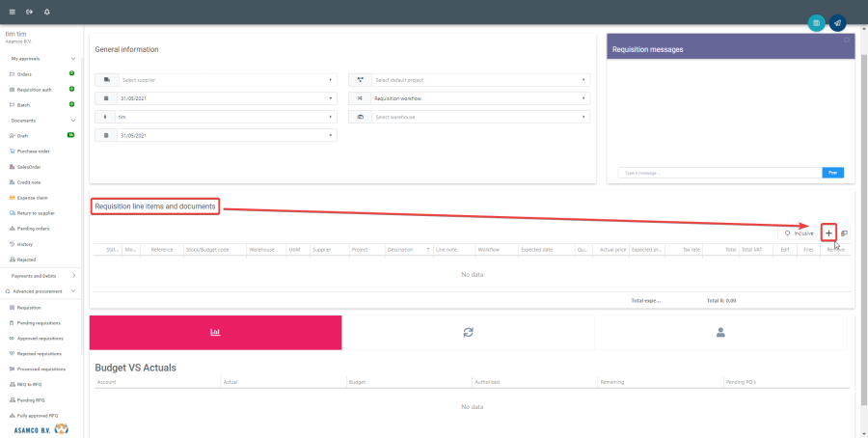The image size is (868, 438).
Task: Expand the Payments and Debits section
Action: (73, 276)
